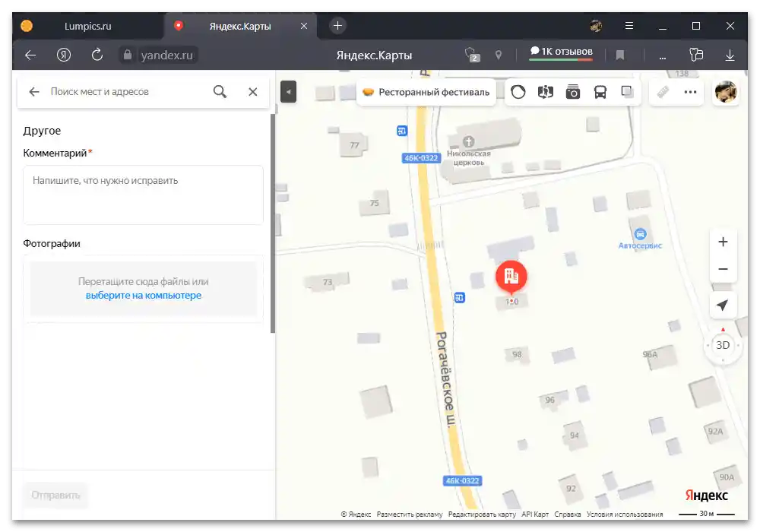
Task: Click the red building marker on map
Action: [x=511, y=276]
